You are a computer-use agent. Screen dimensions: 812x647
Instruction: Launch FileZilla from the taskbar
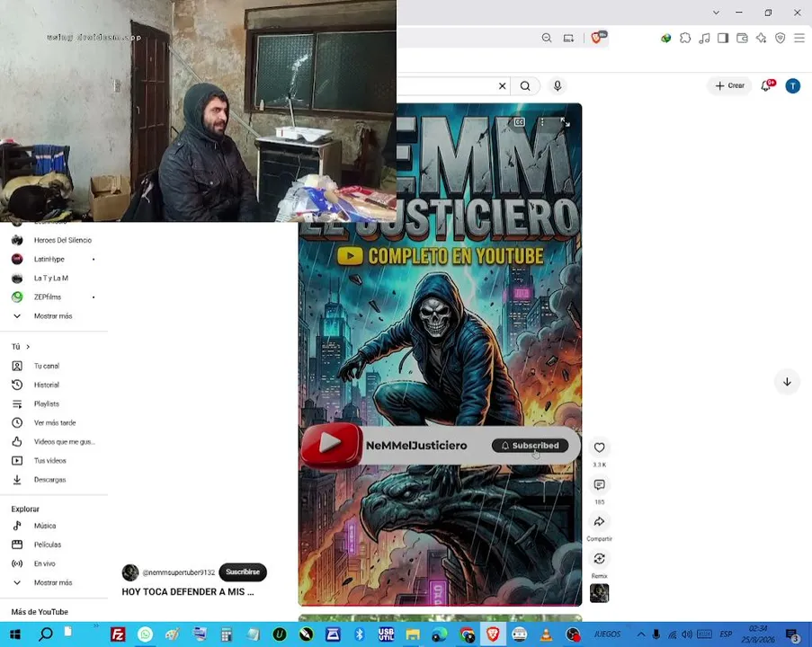tap(118, 634)
